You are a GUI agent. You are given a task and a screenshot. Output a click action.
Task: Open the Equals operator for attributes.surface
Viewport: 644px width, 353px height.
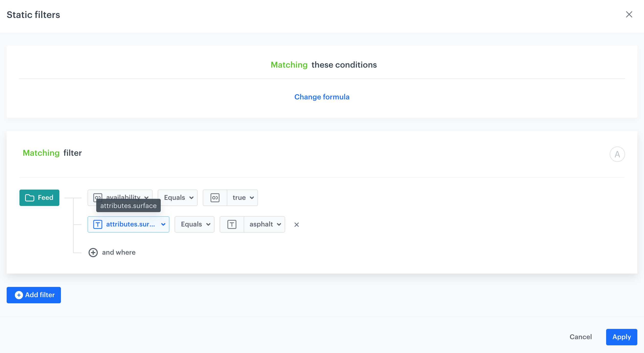click(195, 224)
